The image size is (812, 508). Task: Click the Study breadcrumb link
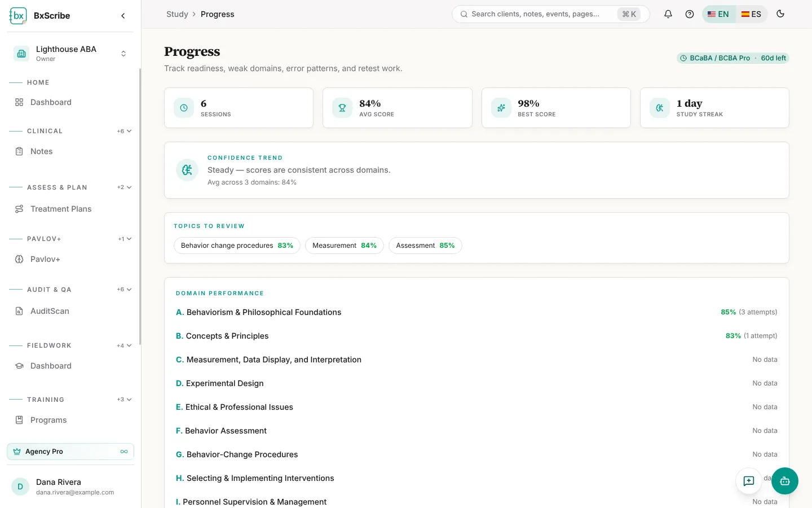(x=177, y=14)
